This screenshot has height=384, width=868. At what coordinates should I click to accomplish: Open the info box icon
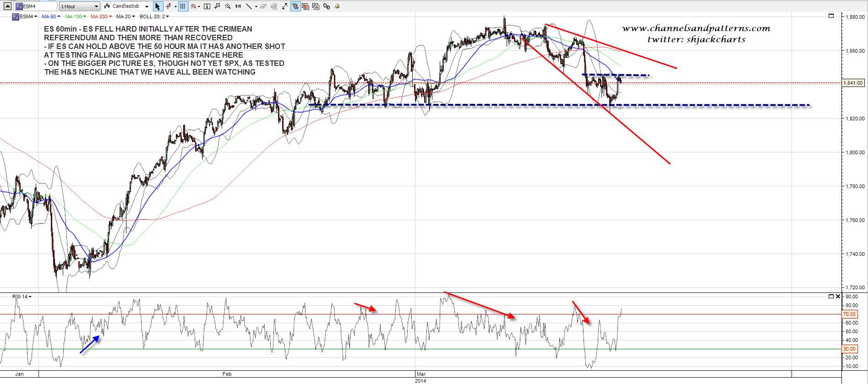click(x=207, y=6)
